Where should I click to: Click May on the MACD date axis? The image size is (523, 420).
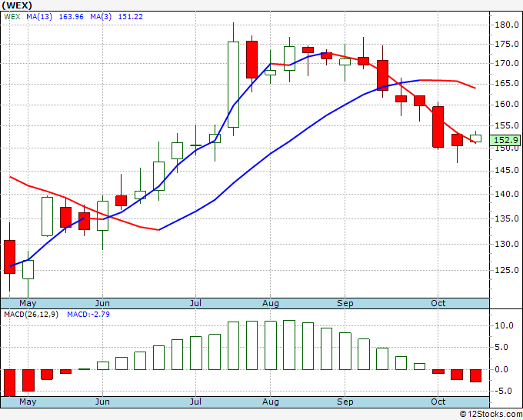click(28, 402)
